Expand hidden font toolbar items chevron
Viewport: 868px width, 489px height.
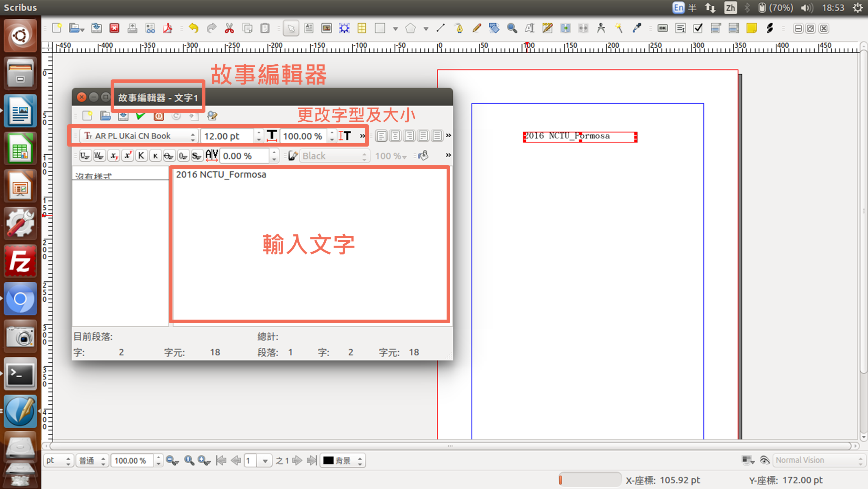click(362, 136)
